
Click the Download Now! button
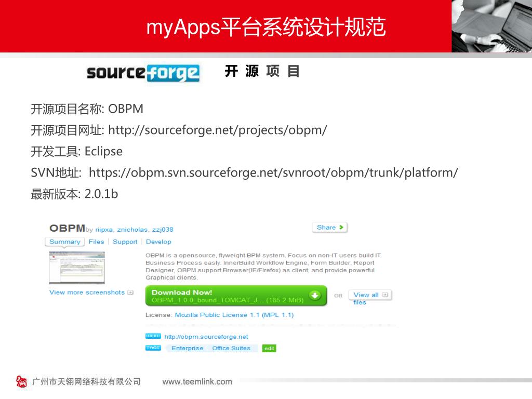236,296
